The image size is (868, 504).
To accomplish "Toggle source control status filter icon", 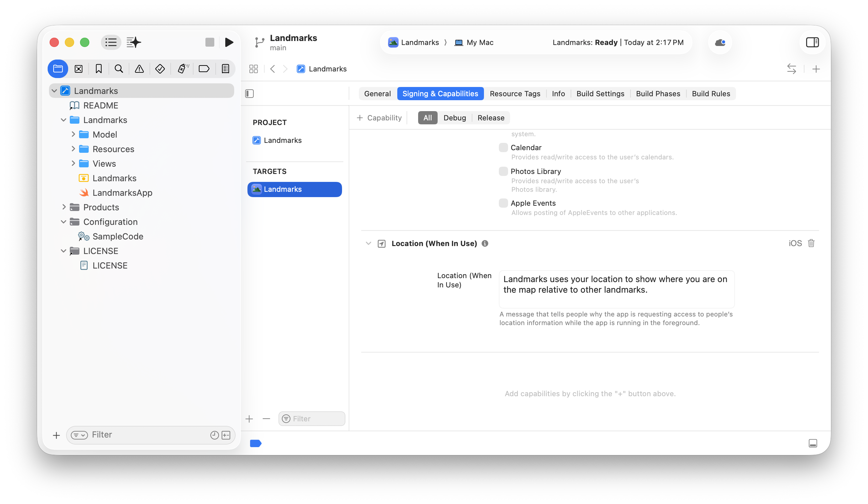I will (226, 435).
